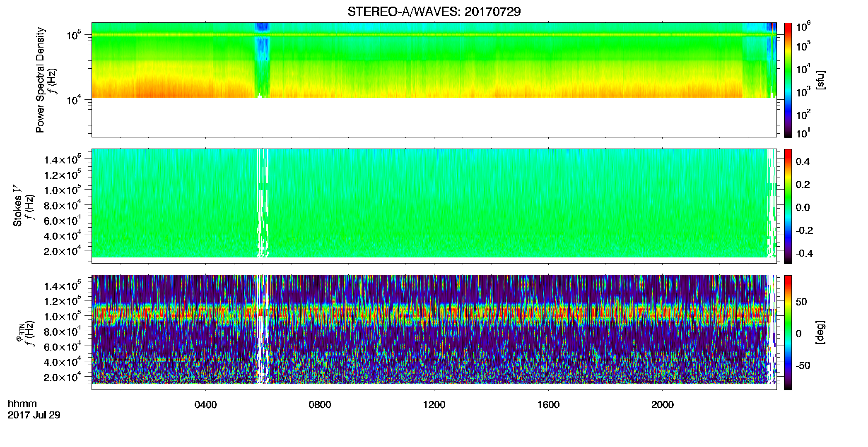
Task: Click the title "STEREO-A/WAVES: 20170729"
Action: coord(434,12)
